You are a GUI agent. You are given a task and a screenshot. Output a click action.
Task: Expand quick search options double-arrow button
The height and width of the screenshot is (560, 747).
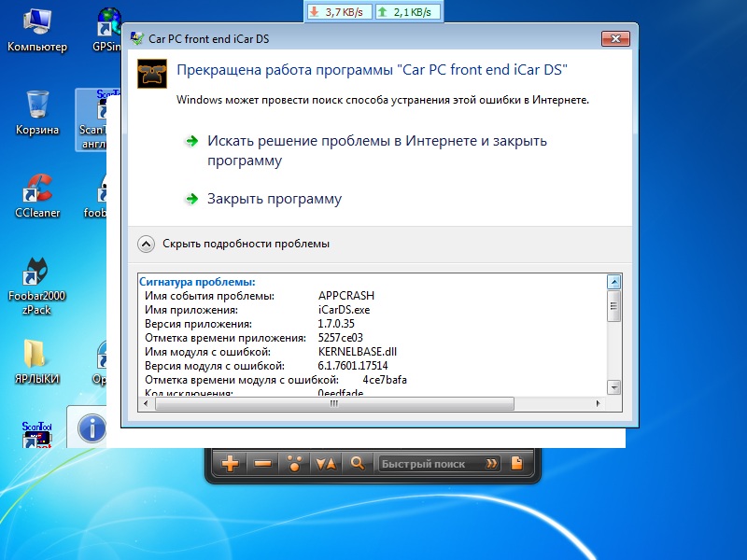[492, 463]
